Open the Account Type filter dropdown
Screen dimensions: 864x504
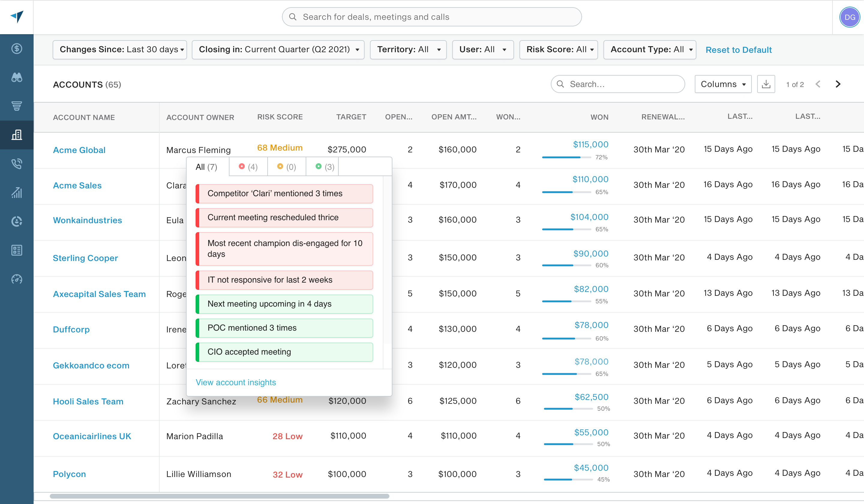pyautogui.click(x=650, y=50)
